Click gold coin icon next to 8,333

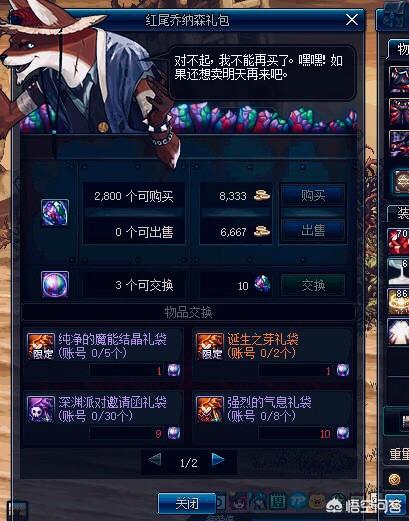[x=262, y=195]
